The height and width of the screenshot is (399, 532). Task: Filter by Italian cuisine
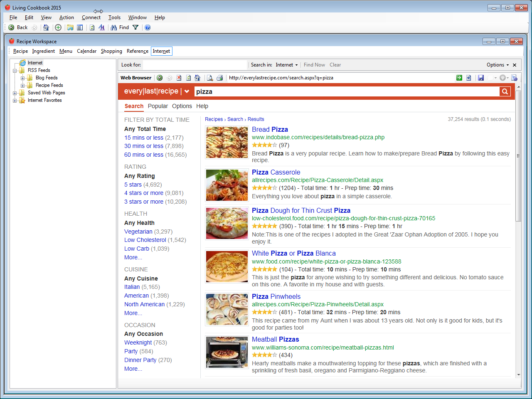tap(132, 287)
